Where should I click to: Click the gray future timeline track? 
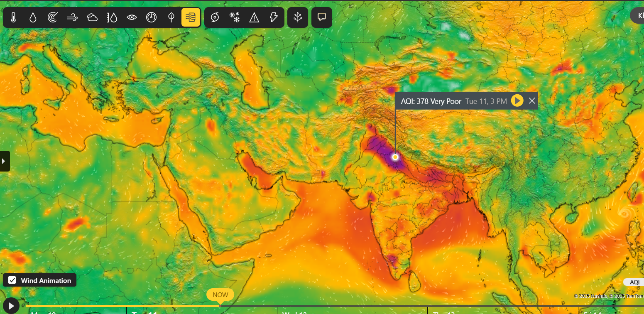click(432, 306)
